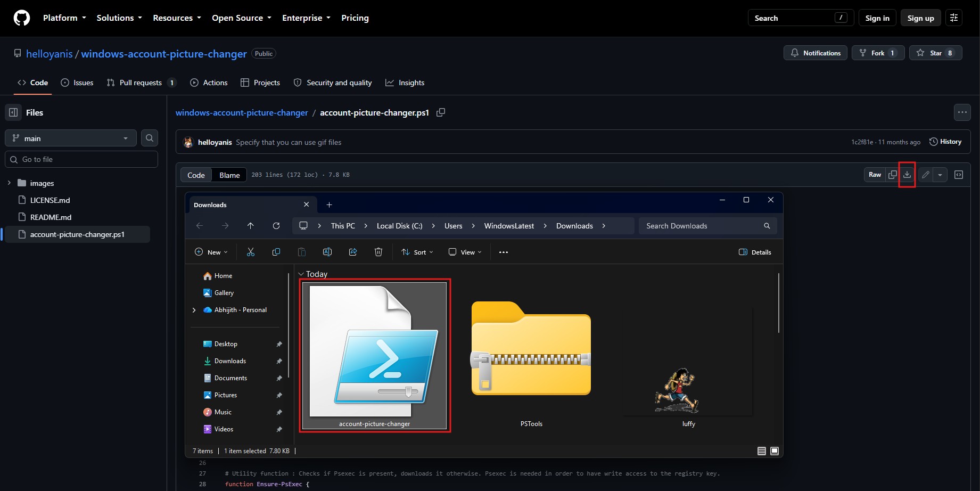Star the repository

click(936, 53)
